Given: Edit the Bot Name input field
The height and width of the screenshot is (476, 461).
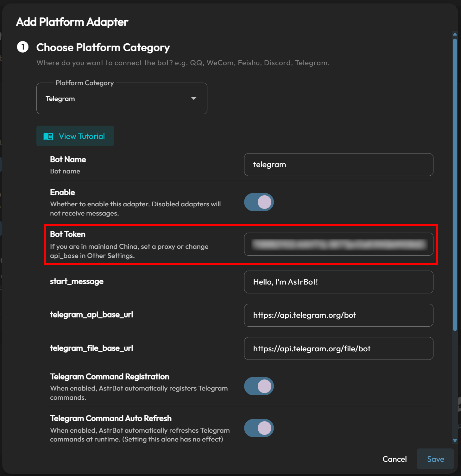Looking at the screenshot, I should (338, 165).
